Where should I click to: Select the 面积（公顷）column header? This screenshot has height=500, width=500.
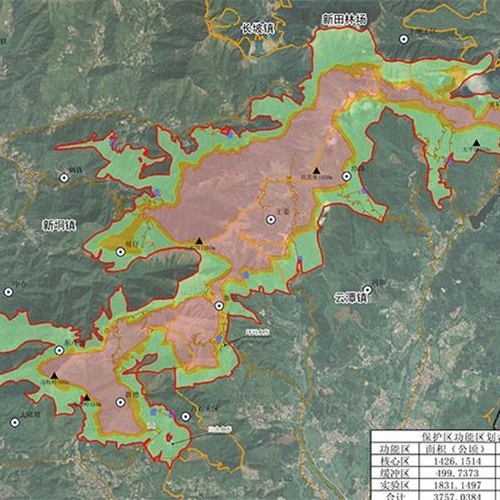click(457, 449)
